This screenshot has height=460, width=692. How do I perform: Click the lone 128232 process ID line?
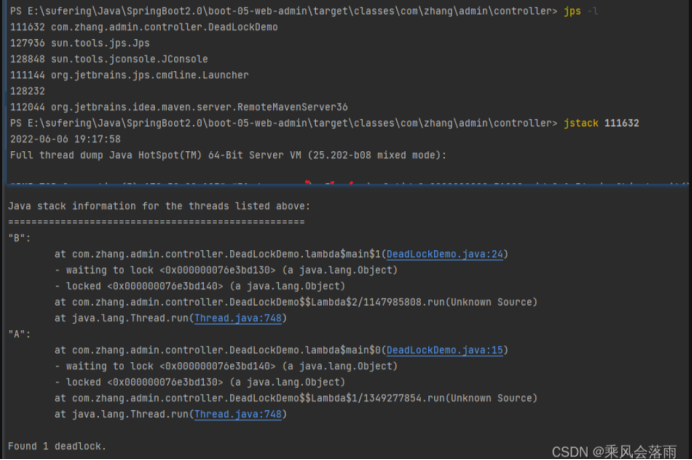point(27,91)
